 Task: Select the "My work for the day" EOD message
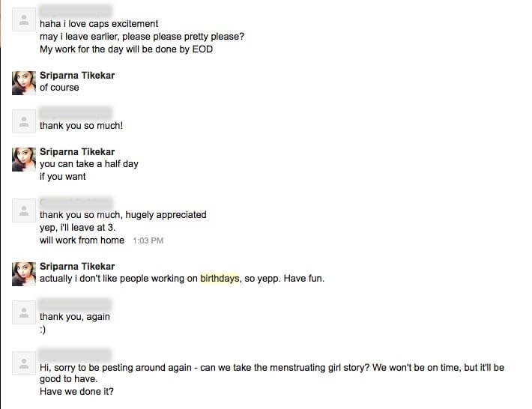click(x=126, y=49)
